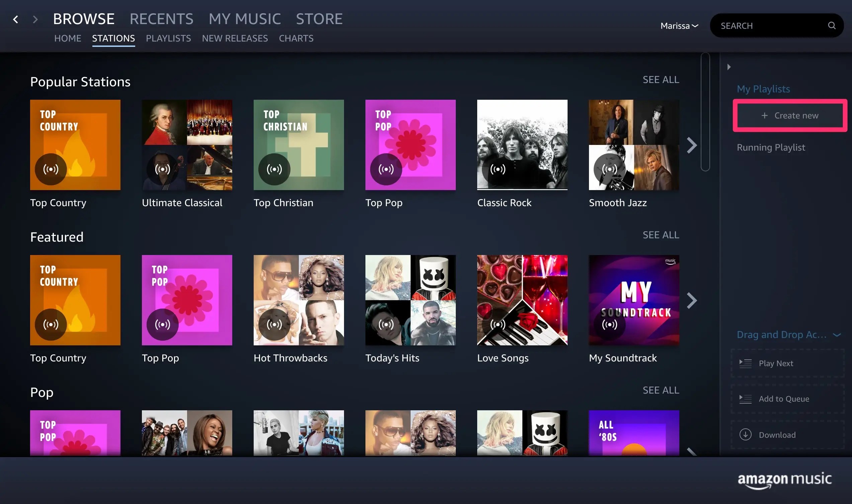This screenshot has width=852, height=504.
Task: Create a new playlist
Action: [x=789, y=115]
